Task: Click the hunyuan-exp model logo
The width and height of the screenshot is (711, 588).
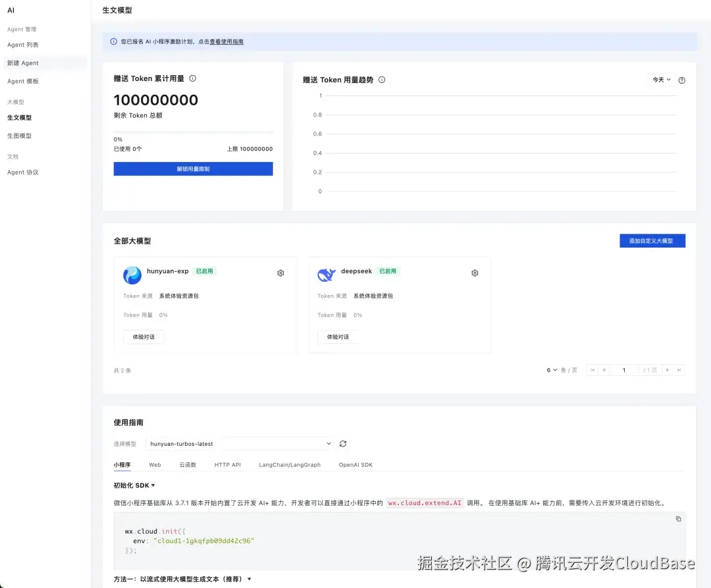Action: [x=132, y=275]
